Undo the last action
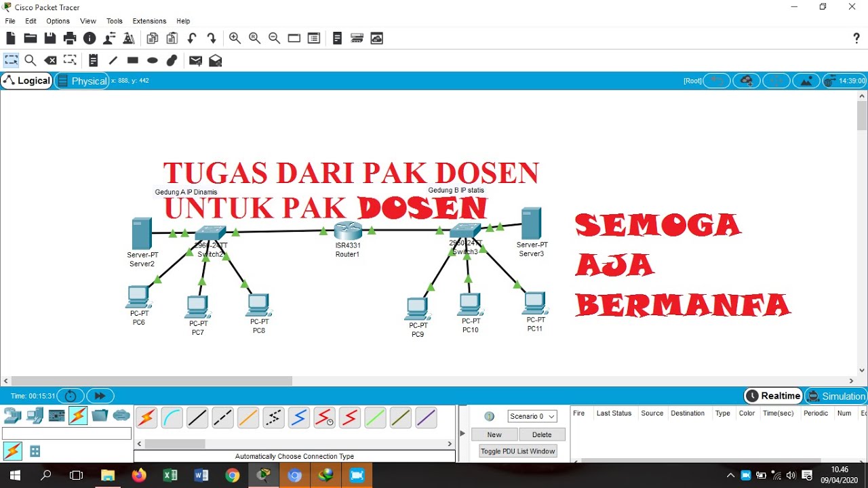 pos(192,39)
